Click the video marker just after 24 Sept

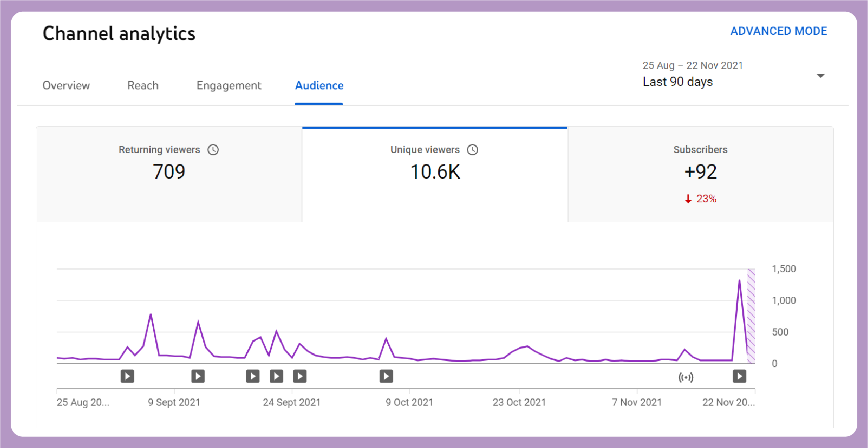point(299,376)
